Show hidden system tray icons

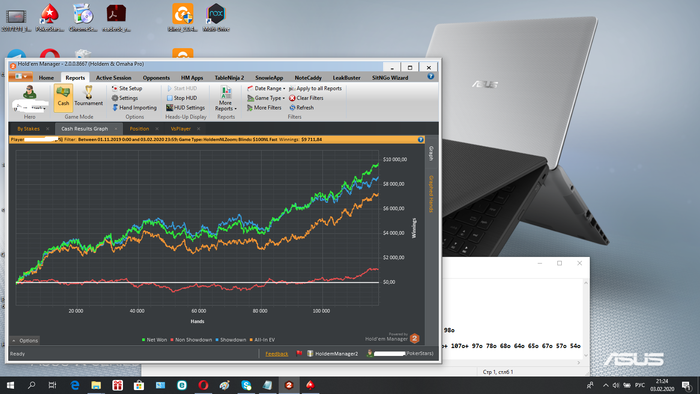[x=605, y=385]
